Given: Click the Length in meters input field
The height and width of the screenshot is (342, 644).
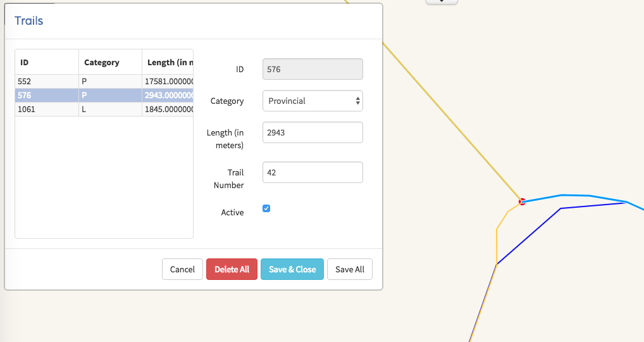Looking at the screenshot, I should point(313,132).
